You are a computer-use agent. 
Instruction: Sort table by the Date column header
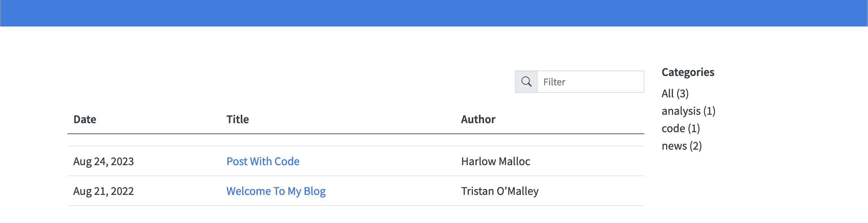[x=85, y=120]
